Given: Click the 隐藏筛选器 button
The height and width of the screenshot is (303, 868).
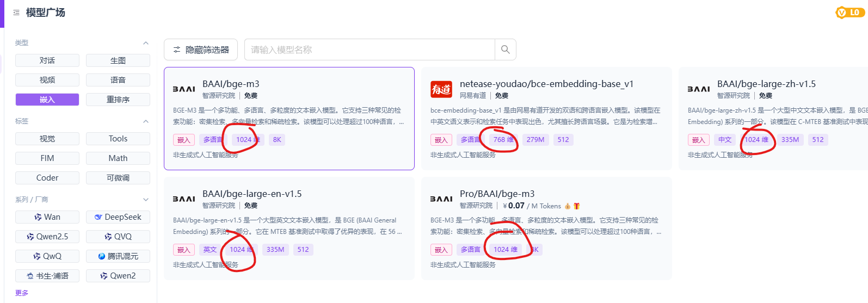Looking at the screenshot, I should [x=201, y=50].
